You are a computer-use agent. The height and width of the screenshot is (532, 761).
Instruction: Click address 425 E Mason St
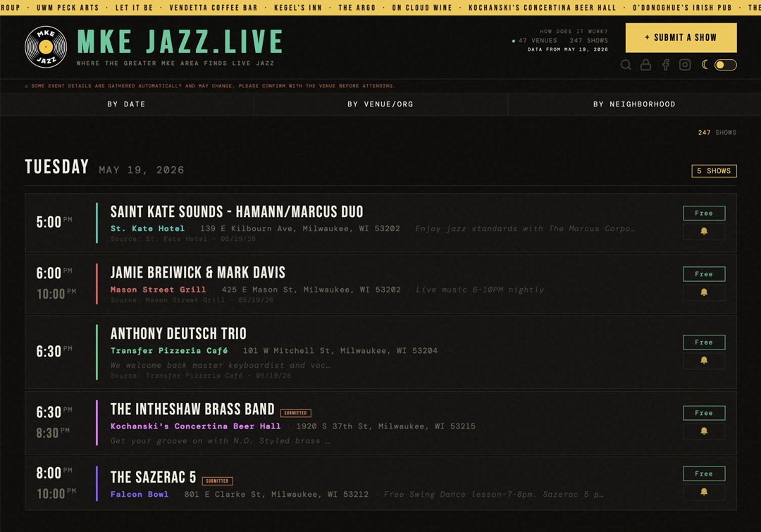[x=311, y=290]
